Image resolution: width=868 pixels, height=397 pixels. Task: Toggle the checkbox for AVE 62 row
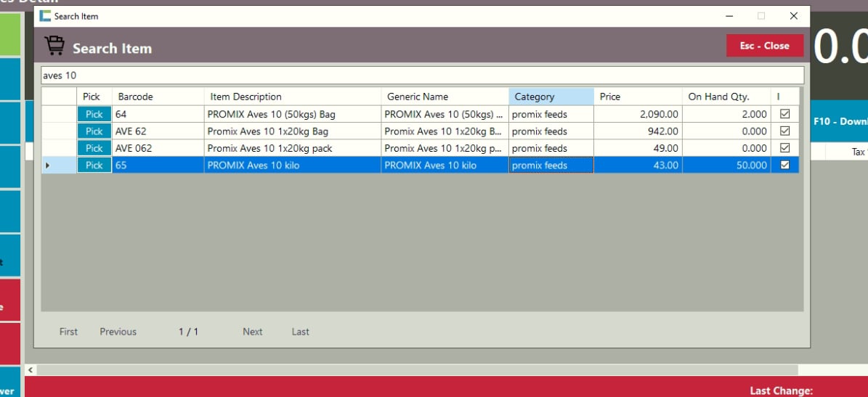pyautogui.click(x=784, y=131)
